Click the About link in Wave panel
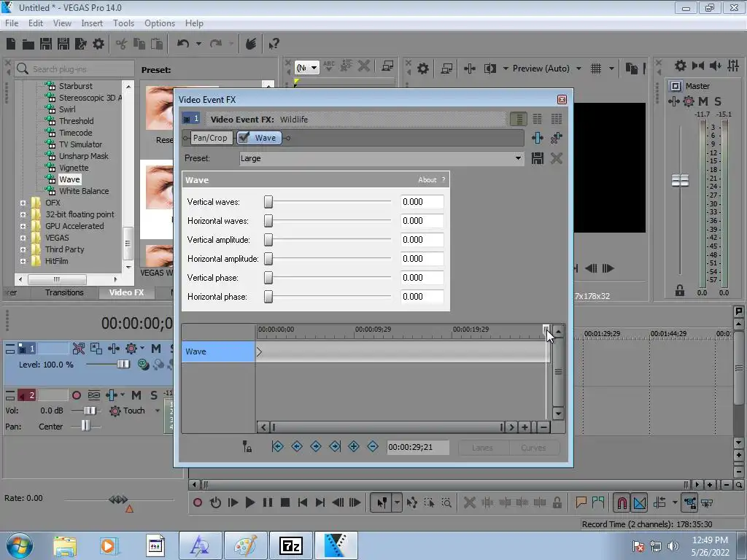747x560 pixels. (x=427, y=180)
